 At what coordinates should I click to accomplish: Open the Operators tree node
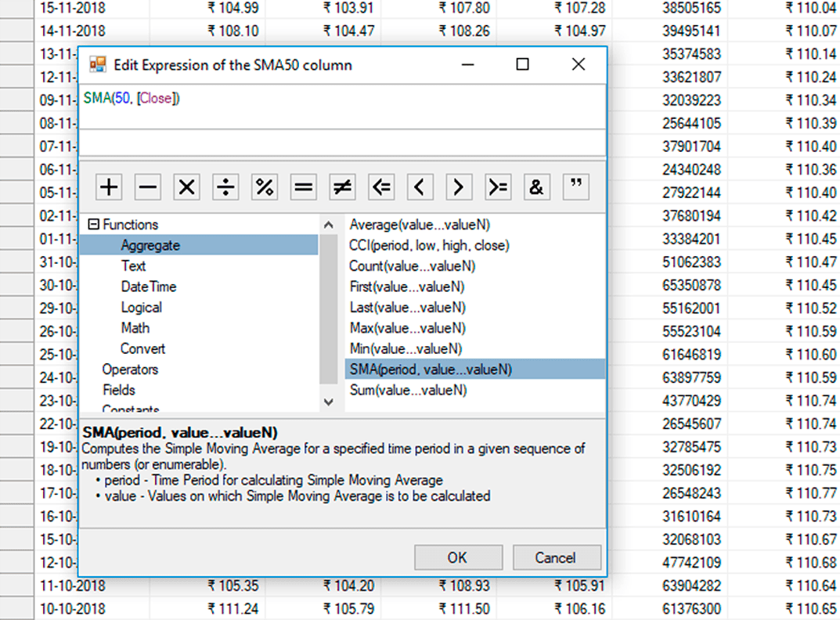(130, 369)
